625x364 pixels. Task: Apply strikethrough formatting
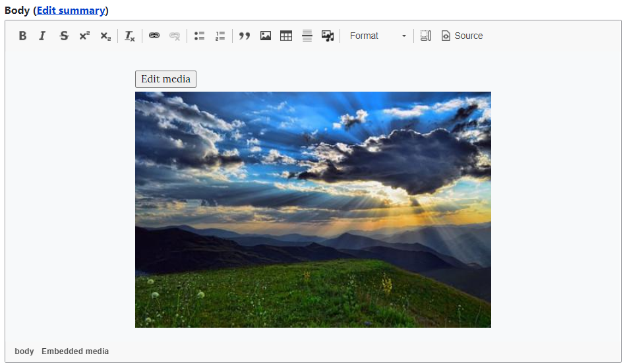tap(64, 36)
